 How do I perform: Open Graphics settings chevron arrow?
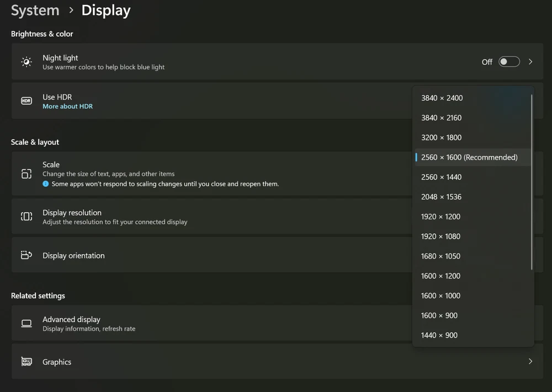point(530,362)
